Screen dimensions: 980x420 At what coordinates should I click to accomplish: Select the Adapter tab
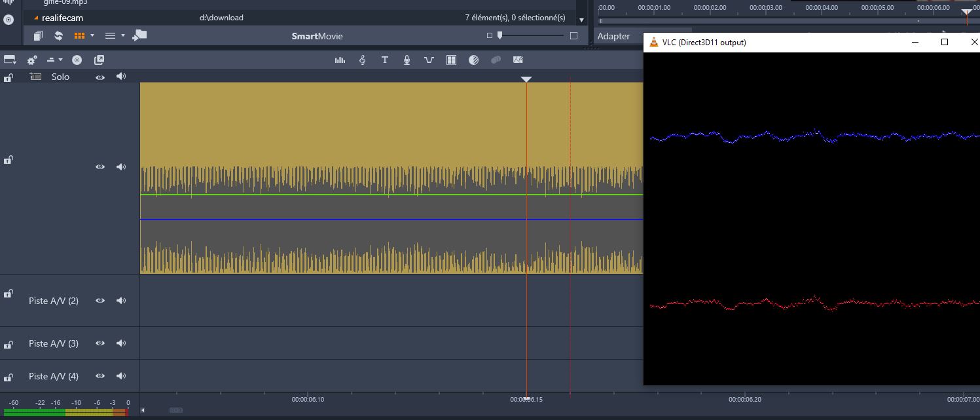tap(613, 36)
